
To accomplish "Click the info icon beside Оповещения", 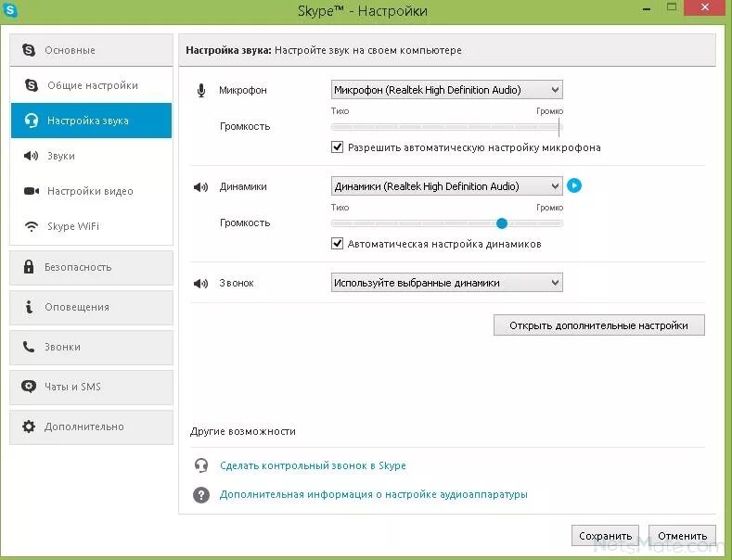I will [x=29, y=307].
